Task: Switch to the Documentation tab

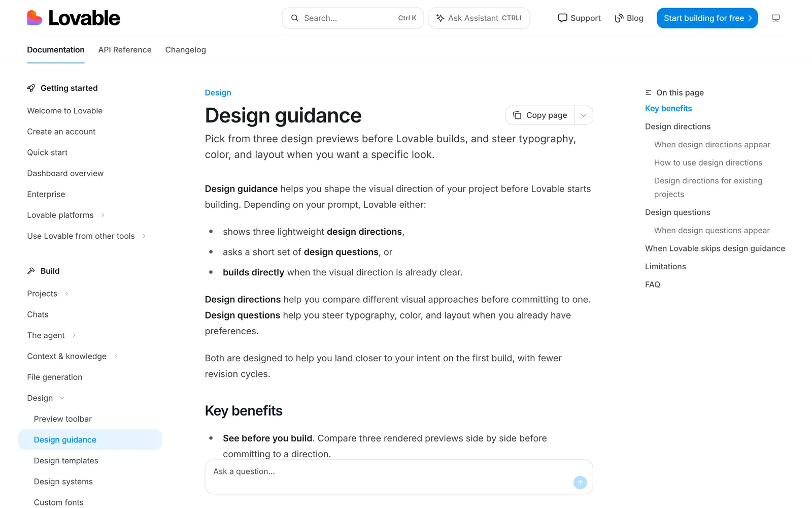Action: point(56,50)
